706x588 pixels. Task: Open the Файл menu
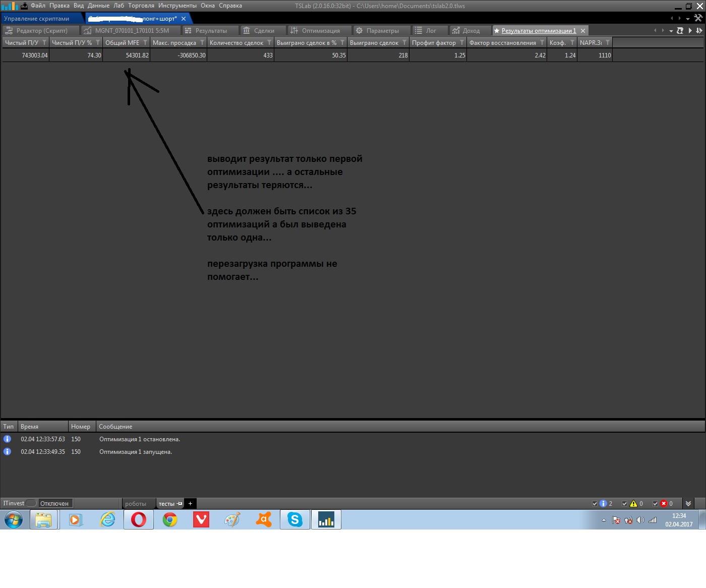coord(38,6)
